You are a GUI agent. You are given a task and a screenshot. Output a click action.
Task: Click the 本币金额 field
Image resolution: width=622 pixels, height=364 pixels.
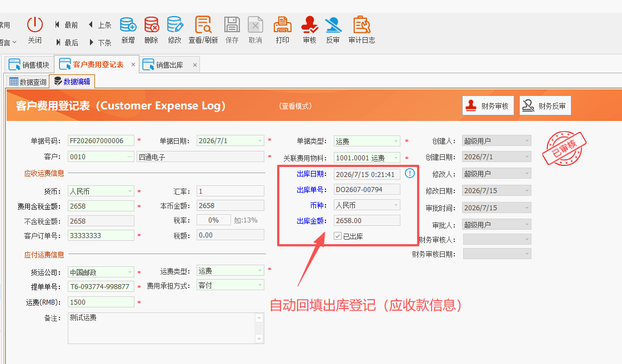[230, 205]
